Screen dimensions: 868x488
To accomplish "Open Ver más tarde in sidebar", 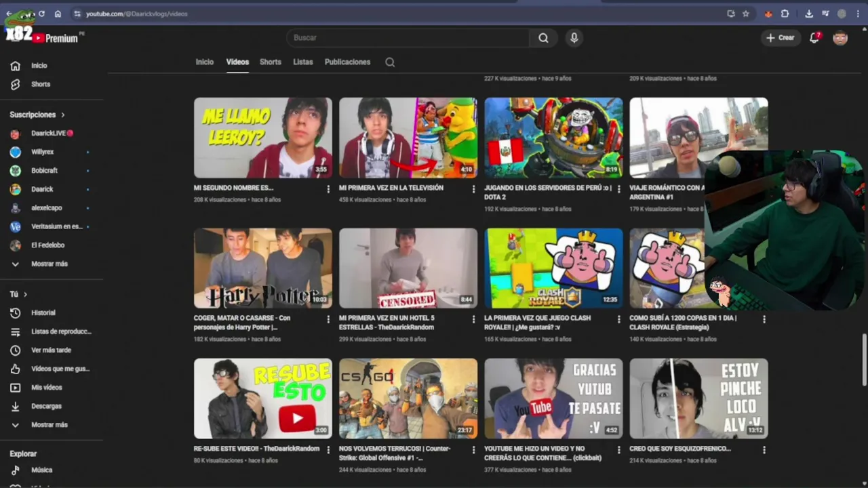I will click(x=52, y=350).
